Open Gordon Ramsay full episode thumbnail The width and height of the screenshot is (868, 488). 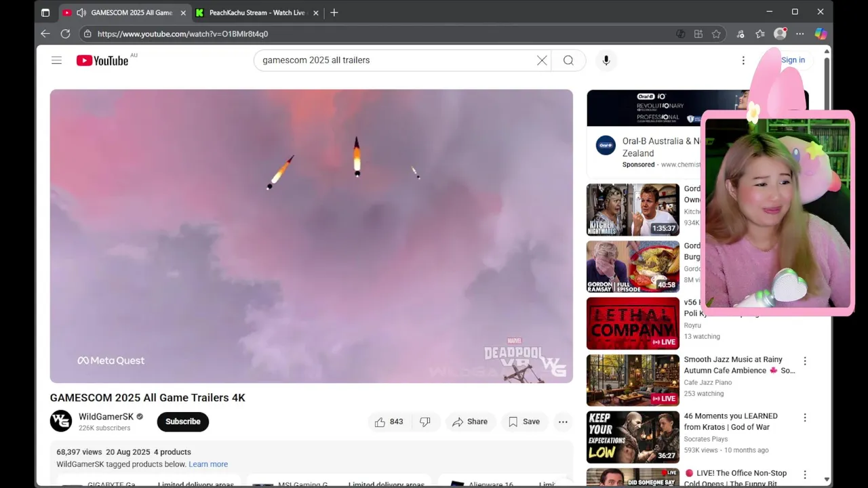633,266
